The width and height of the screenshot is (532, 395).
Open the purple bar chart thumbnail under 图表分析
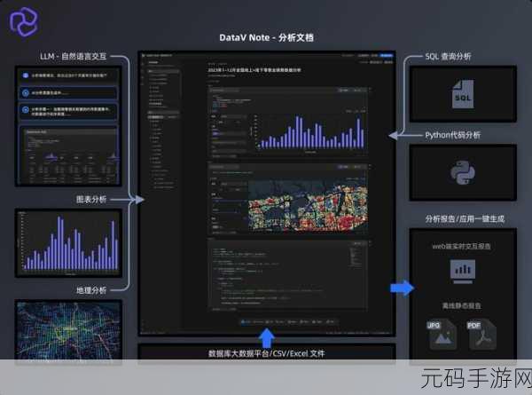pos(68,242)
